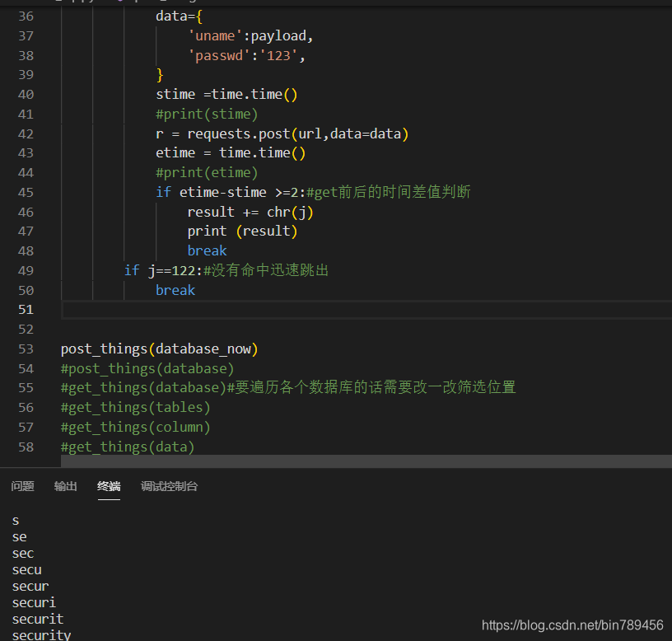Open the 调试控制台 debug console tab
Image resolution: width=672 pixels, height=641 pixels.
coord(170,486)
